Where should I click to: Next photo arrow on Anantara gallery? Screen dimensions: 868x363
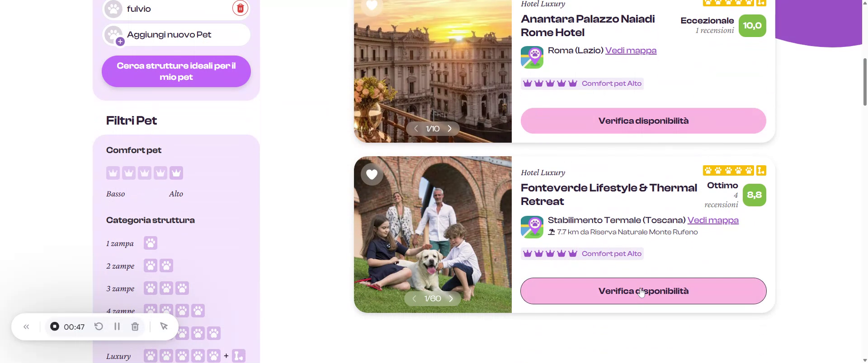point(449,129)
